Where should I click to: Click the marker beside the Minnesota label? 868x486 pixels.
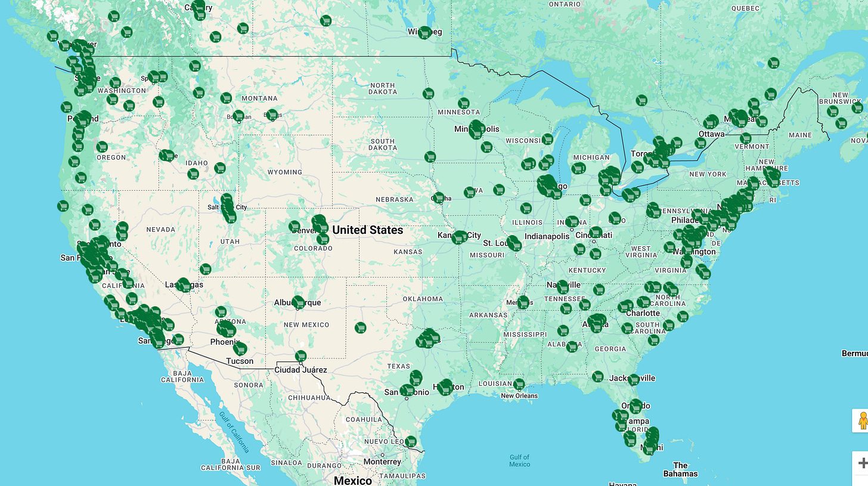click(464, 103)
